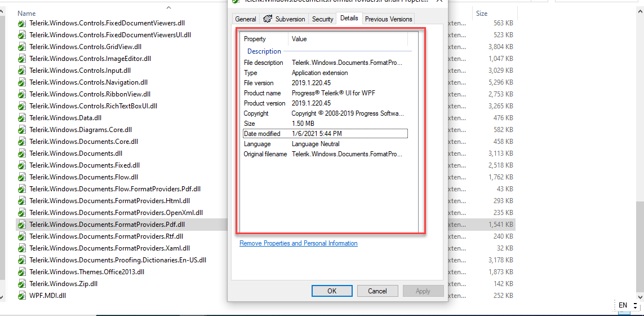
Task: Click the OK button
Action: coord(332,291)
